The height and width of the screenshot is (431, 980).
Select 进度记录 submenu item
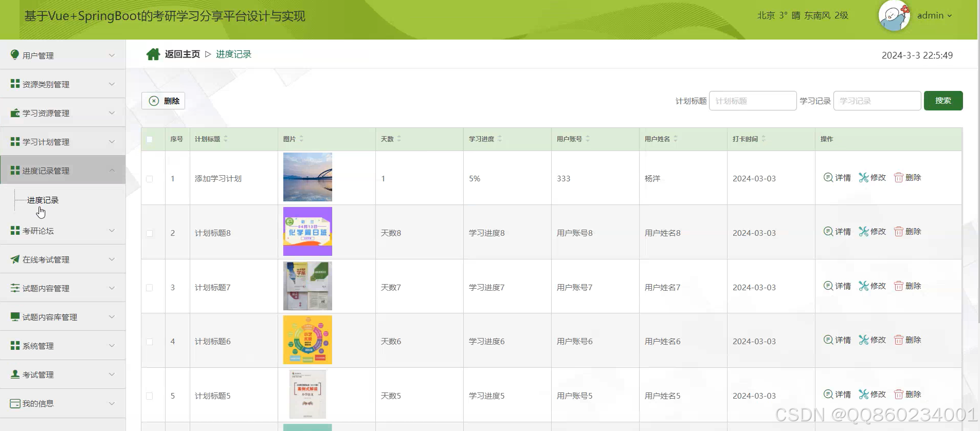point(43,200)
